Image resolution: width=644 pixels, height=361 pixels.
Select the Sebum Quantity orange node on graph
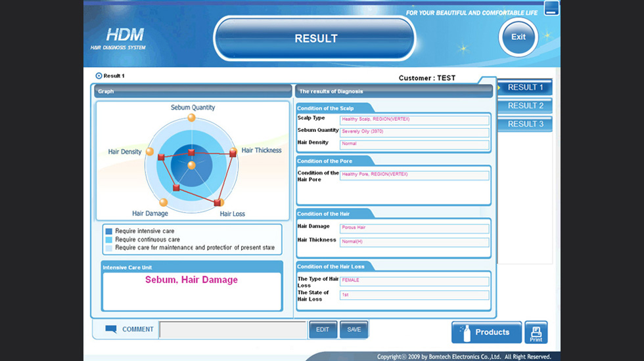191,117
